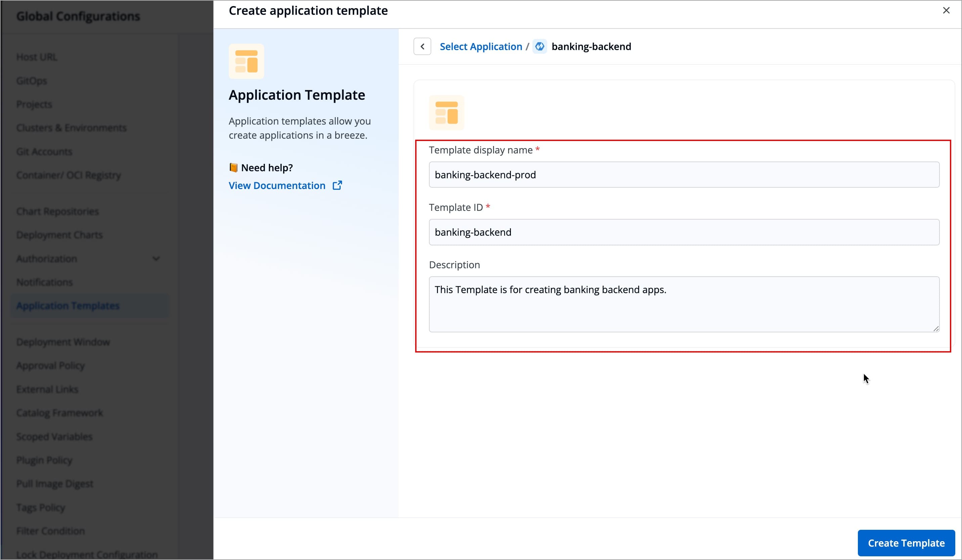
Task: Open the Select Application breadcrumb link
Action: 481,46
